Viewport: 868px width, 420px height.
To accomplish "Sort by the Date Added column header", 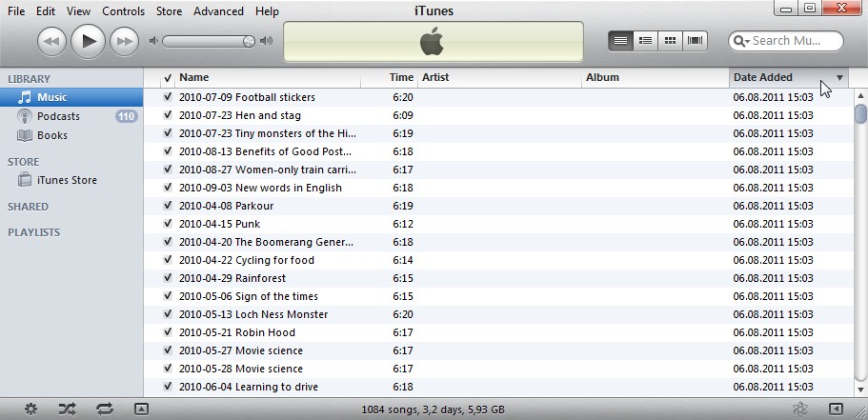I will pos(789,77).
